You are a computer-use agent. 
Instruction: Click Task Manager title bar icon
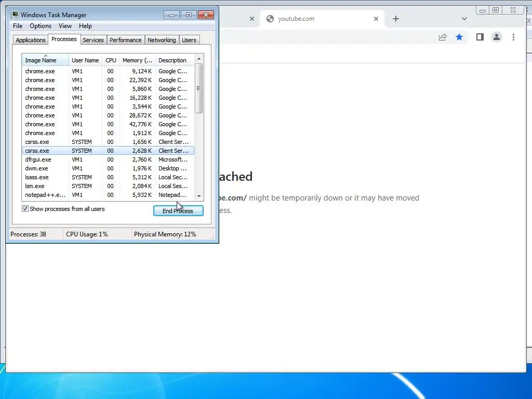pyautogui.click(x=14, y=15)
